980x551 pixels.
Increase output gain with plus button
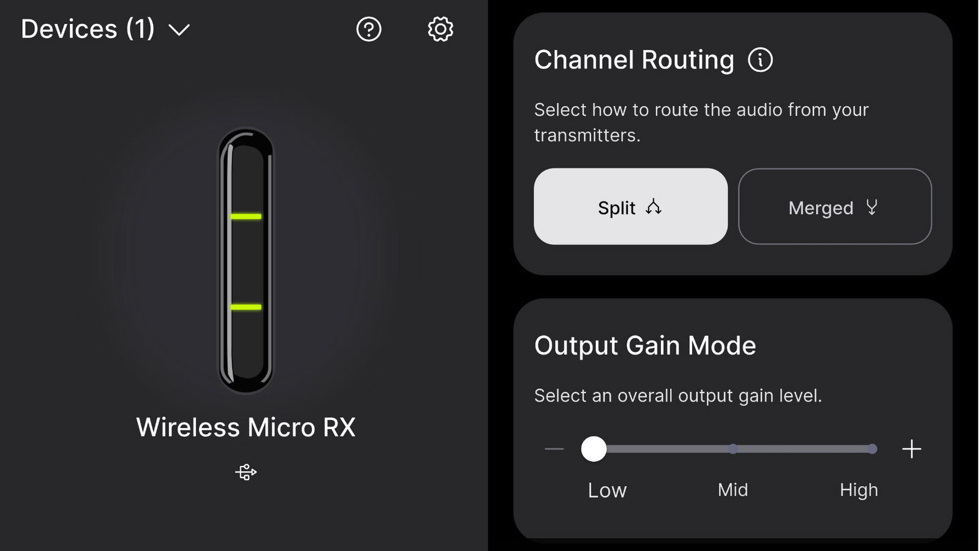911,449
